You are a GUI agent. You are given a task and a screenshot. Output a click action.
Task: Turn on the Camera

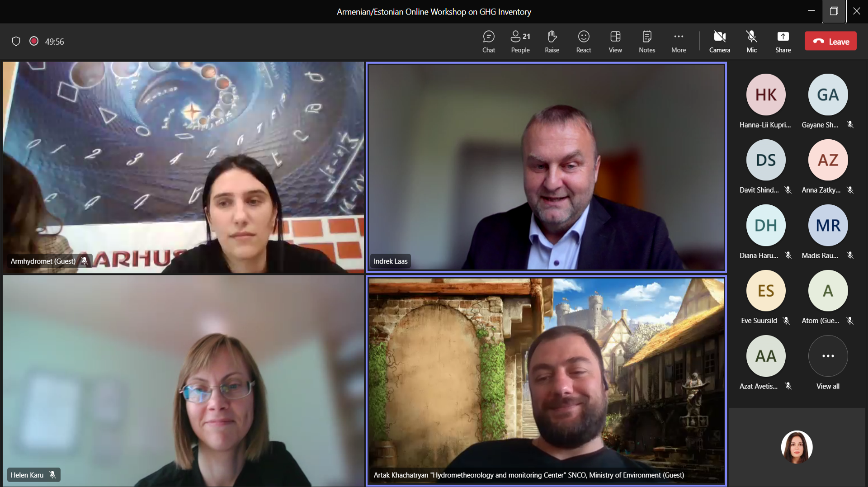(x=719, y=42)
